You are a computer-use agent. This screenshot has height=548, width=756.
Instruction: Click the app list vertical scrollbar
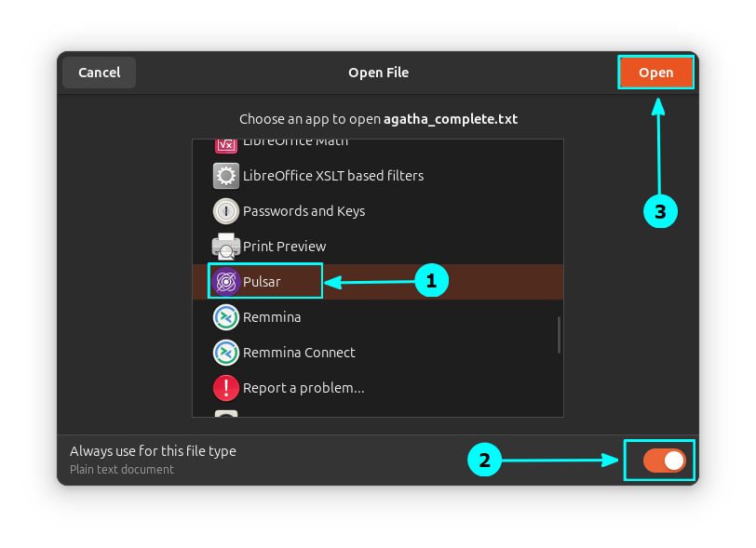click(559, 335)
